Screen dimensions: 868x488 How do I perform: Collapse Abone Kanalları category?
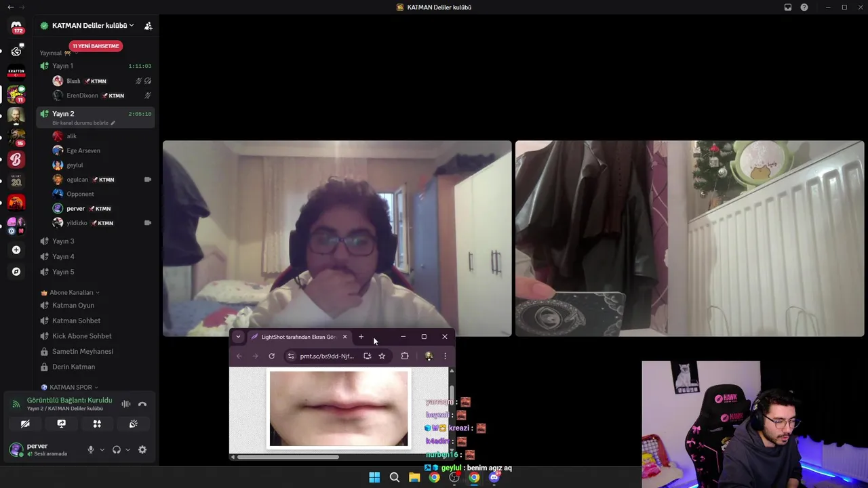tap(71, 293)
